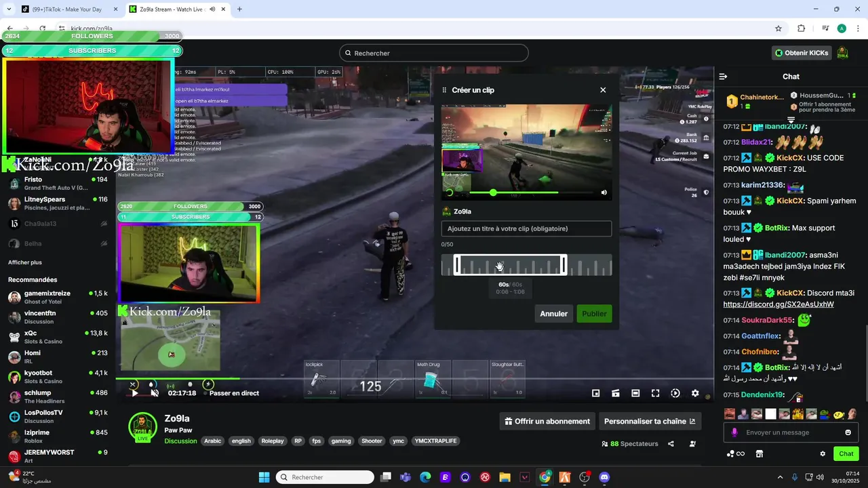868x488 pixels.
Task: Open the xQc recommended channel
Action: tap(58, 337)
